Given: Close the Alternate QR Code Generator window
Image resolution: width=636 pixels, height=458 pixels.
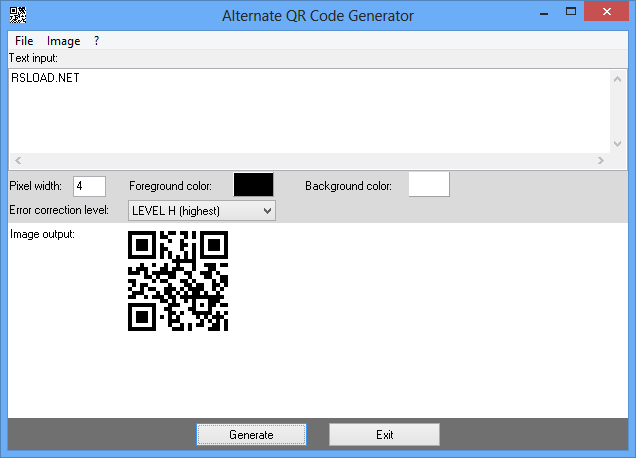Looking at the screenshot, I should [x=607, y=12].
